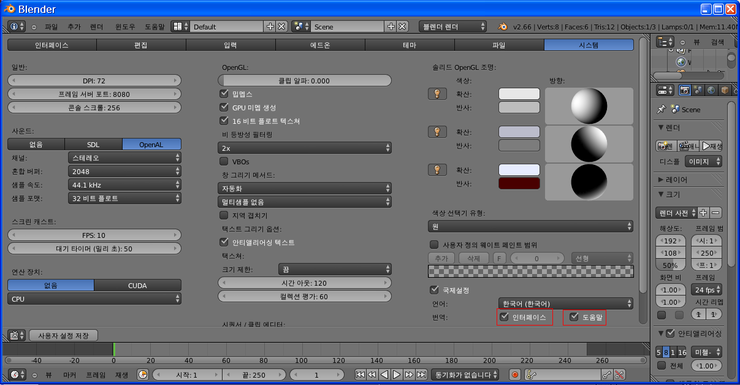
Task: Enable the 지역 겹치기 checkbox
Action: [x=224, y=215]
